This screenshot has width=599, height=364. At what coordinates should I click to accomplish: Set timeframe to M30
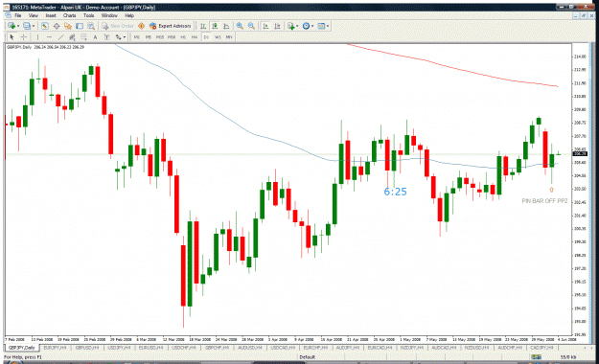point(172,37)
